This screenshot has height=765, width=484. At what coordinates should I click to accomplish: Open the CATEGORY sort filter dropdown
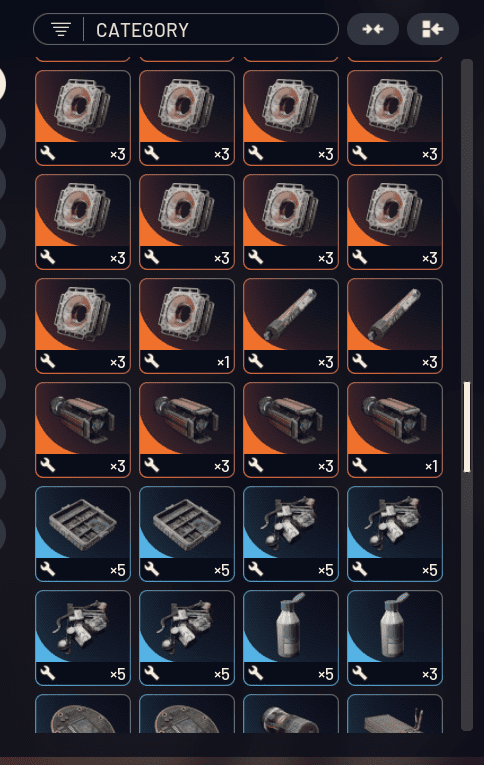pyautogui.click(x=185, y=30)
